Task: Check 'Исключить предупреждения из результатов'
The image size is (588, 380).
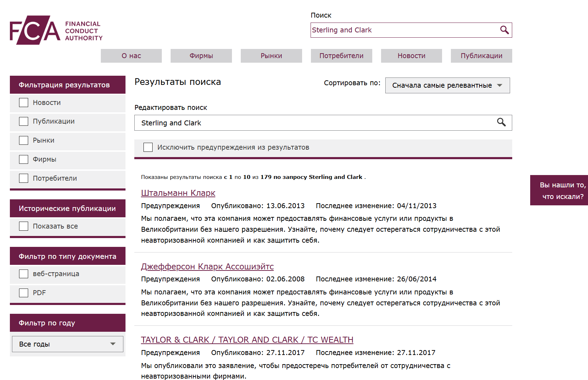Action: point(148,147)
